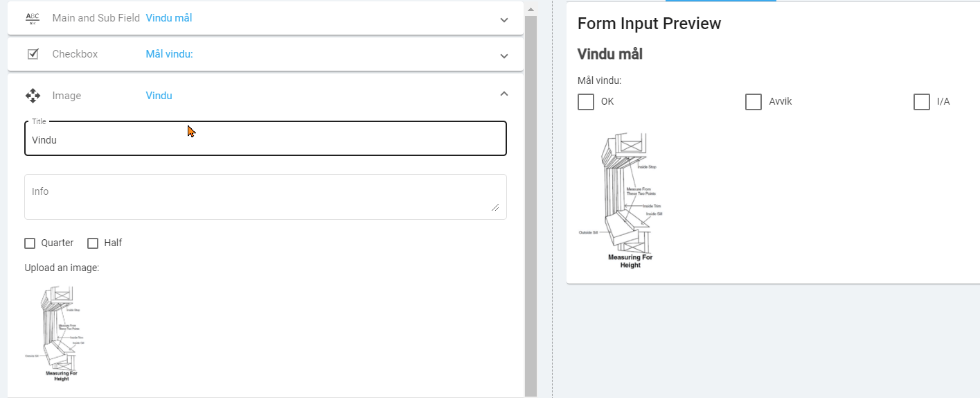The image size is (980, 398).
Task: Click the Title input containing Vindu
Action: (x=265, y=139)
